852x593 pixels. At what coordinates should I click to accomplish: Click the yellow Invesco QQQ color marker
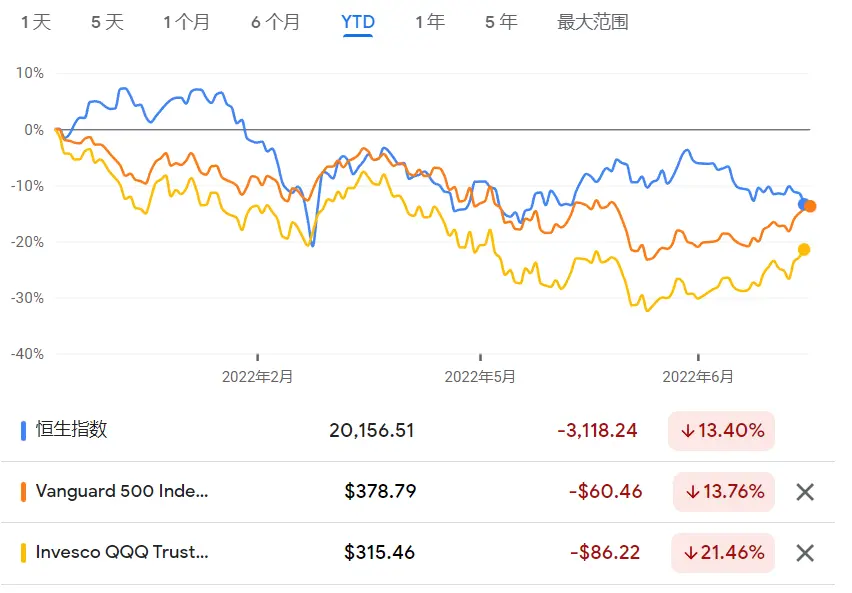(23, 552)
